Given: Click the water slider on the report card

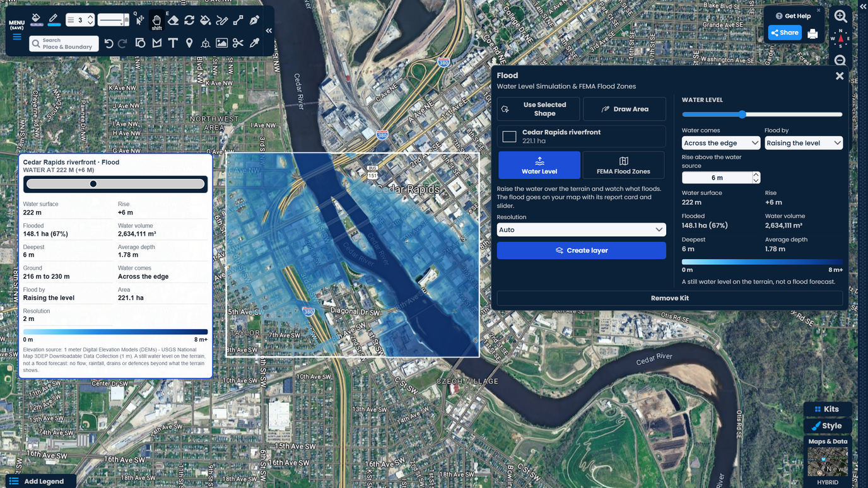Looking at the screenshot, I should [x=115, y=184].
